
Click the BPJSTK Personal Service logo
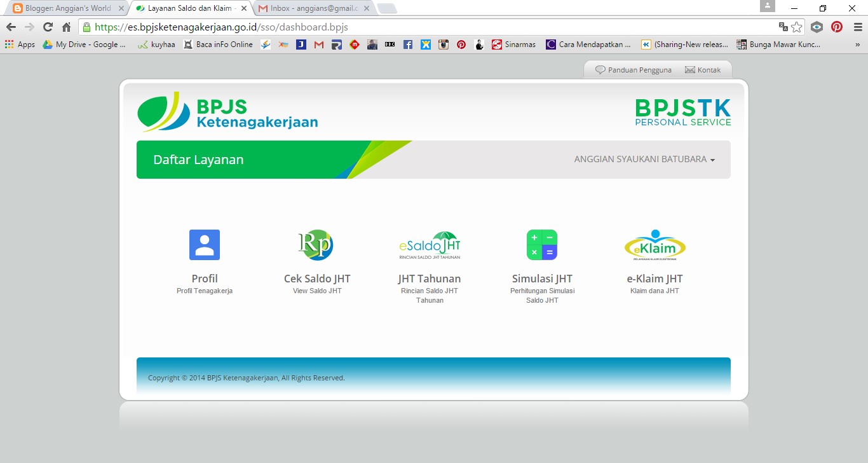[x=683, y=113]
